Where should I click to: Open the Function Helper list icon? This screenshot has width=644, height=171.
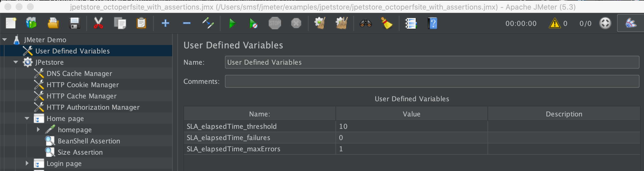[411, 23]
